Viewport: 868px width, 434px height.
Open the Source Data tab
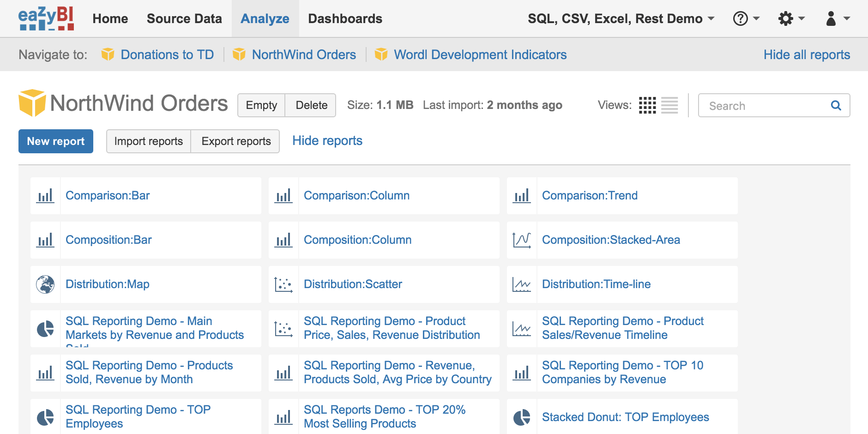[x=184, y=18]
